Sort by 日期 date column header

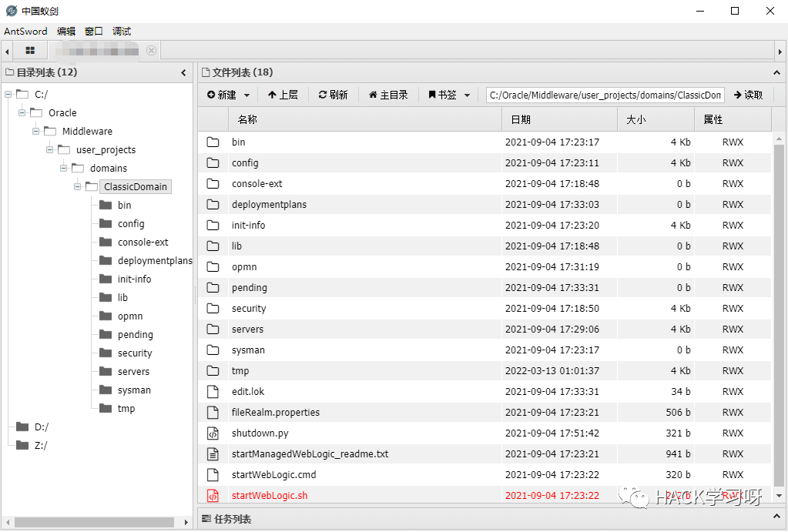[x=559, y=119]
